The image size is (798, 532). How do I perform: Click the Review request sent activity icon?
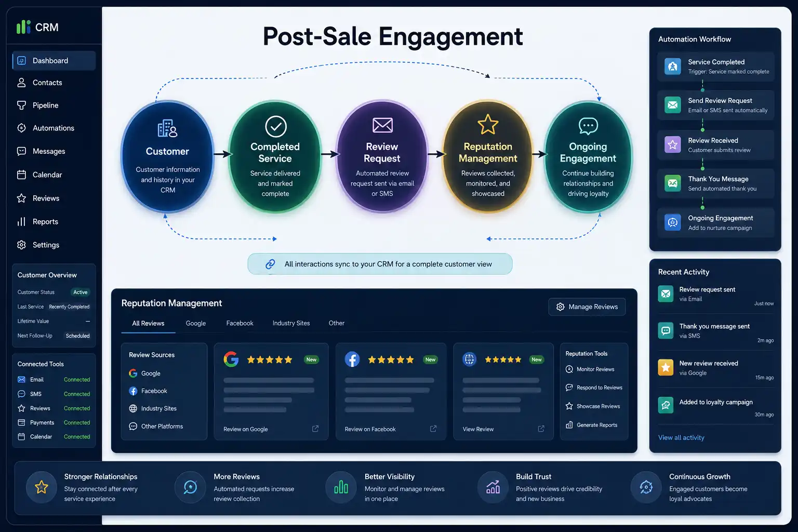coord(666,294)
